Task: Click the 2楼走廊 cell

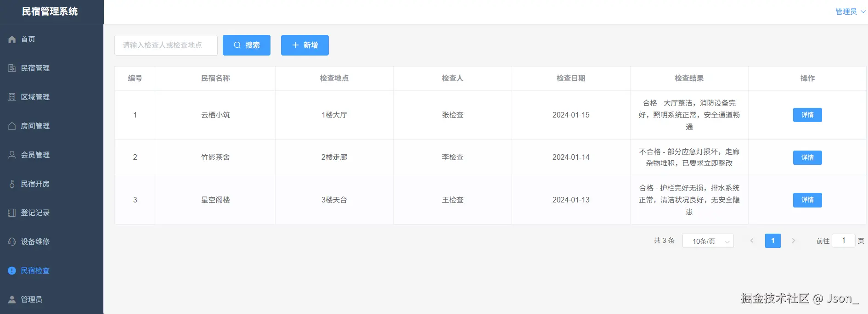Action: coord(334,157)
